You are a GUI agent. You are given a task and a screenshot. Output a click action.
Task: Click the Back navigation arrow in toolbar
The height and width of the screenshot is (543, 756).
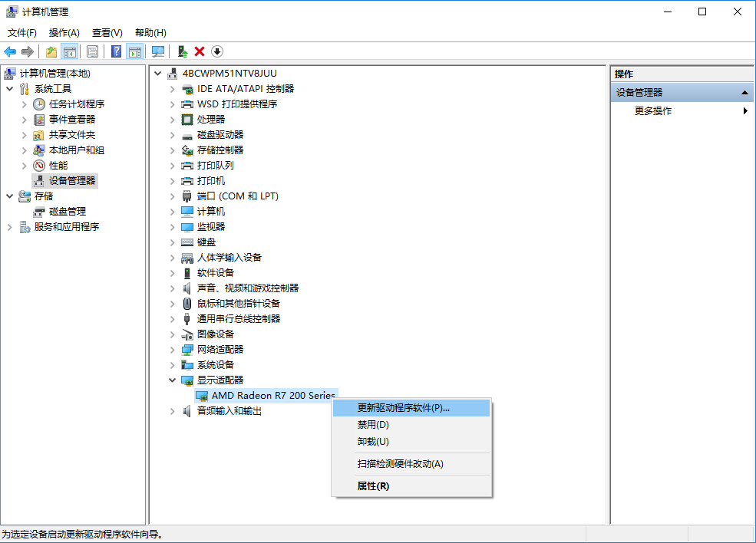click(x=10, y=51)
